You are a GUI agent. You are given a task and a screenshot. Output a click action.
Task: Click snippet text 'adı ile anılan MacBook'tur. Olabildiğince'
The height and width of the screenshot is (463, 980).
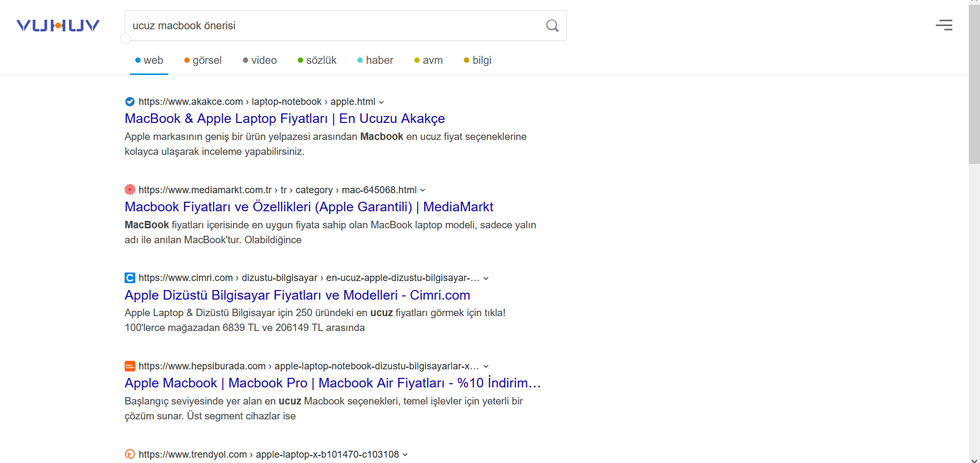pyautogui.click(x=213, y=240)
